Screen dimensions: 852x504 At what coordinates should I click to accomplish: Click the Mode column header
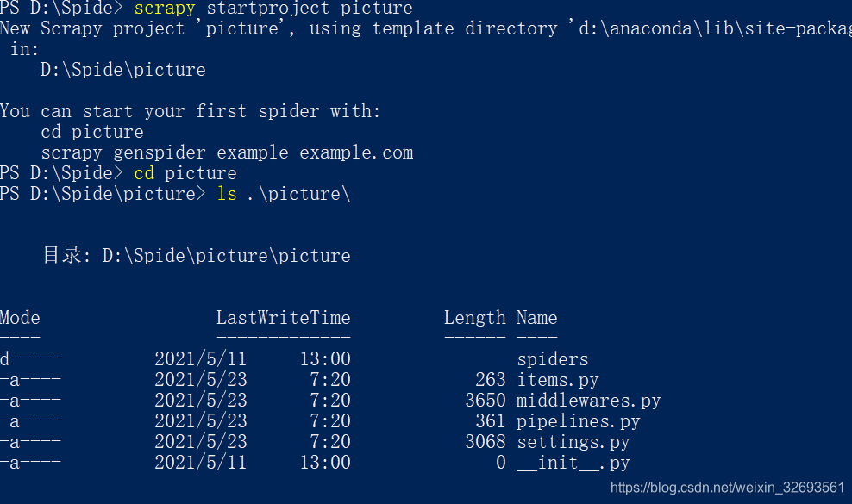[x=20, y=318]
